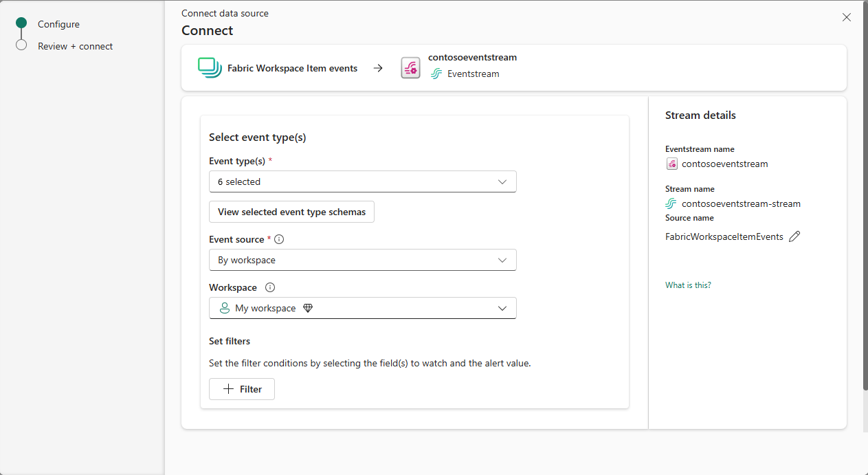Click the Fabric Workspace Item events source icon
The width and height of the screenshot is (868, 475).
click(209, 67)
